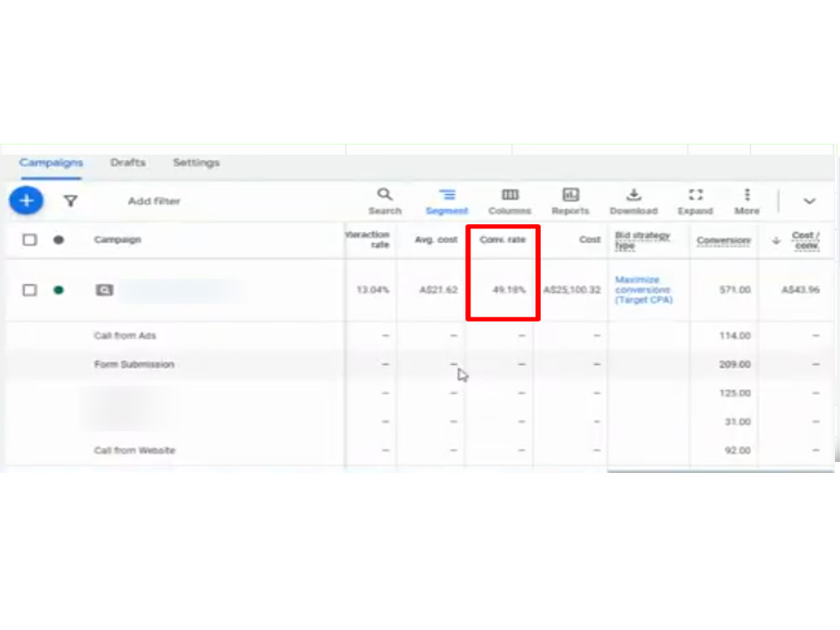Open the Columns selector
Image resolution: width=840 pixels, height=630 pixels.
[x=510, y=202]
